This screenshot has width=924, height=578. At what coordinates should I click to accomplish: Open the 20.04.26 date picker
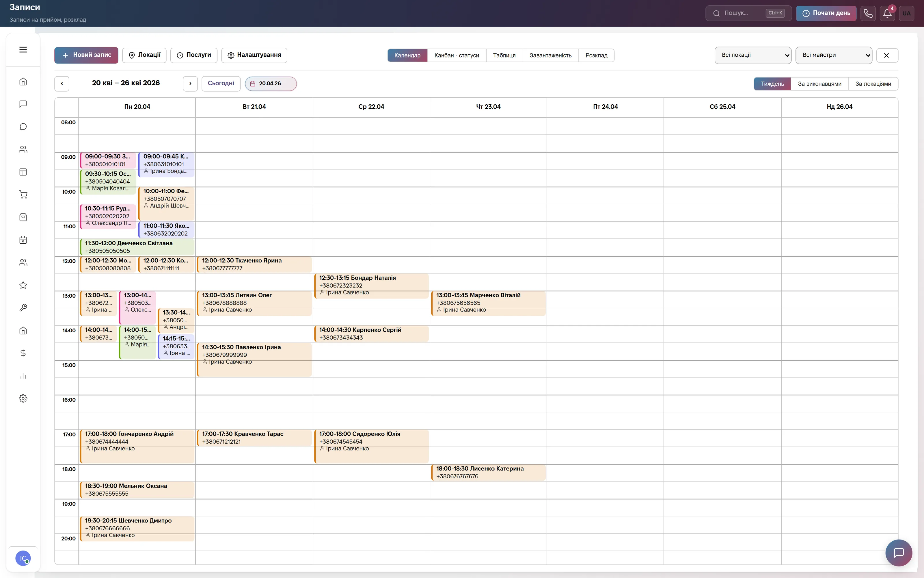(271, 84)
